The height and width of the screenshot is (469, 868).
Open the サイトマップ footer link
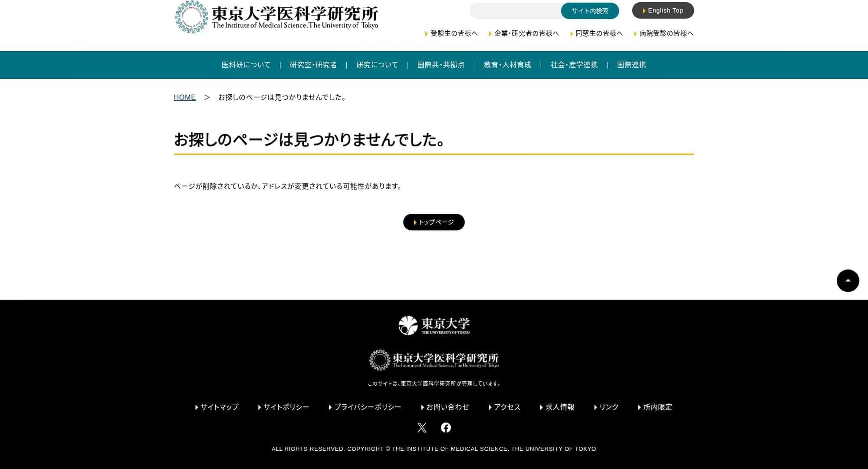coord(219,407)
